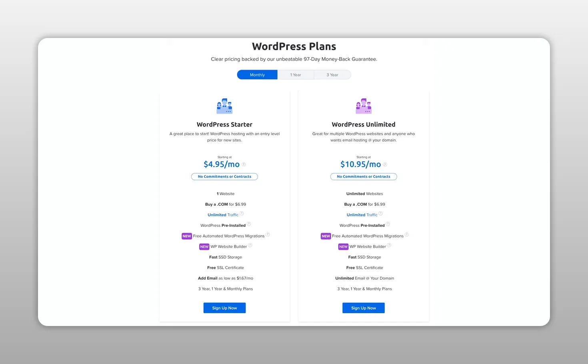
Task: Click '1 Website' feature in Starter
Action: (x=226, y=194)
